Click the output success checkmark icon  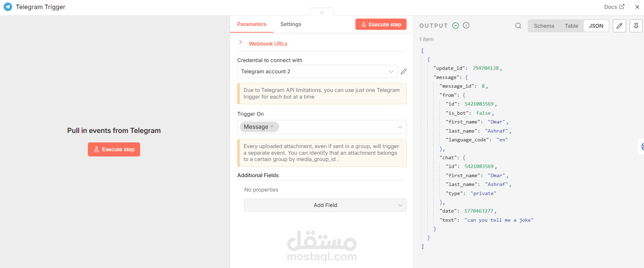456,25
